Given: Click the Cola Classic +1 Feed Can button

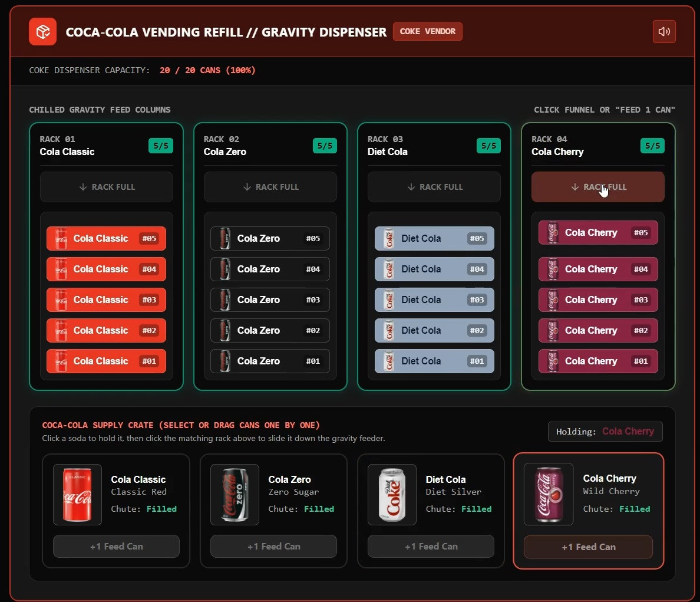Looking at the screenshot, I should coord(116,546).
